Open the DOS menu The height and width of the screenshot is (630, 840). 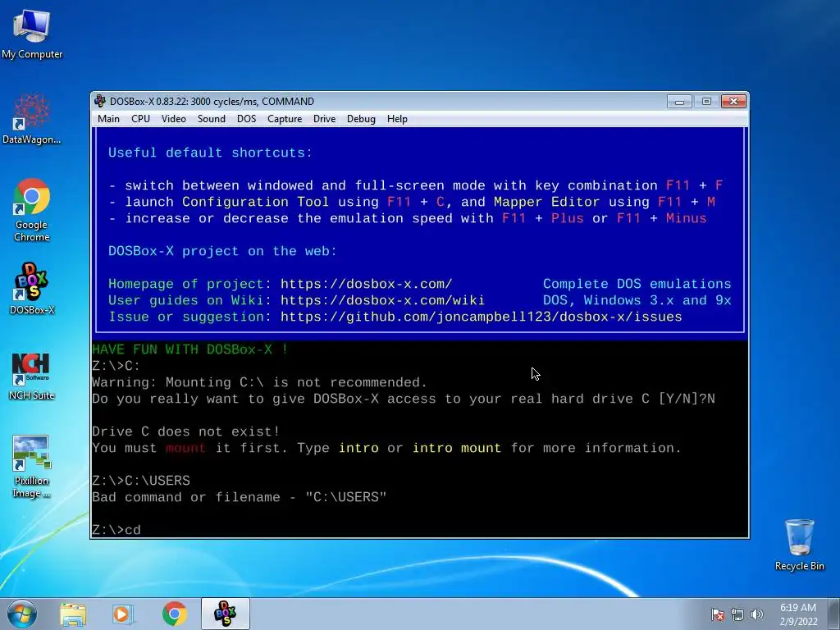[246, 119]
